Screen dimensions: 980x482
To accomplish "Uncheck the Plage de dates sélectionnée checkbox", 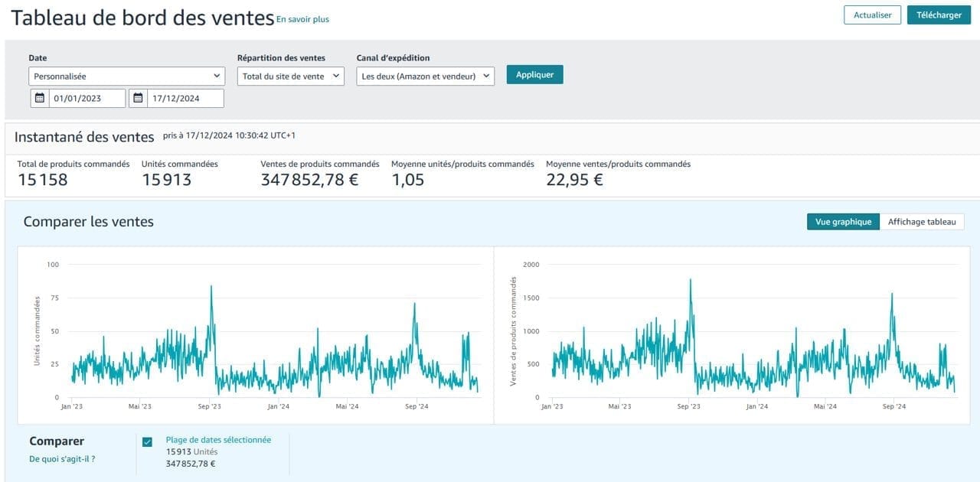I will (x=147, y=441).
